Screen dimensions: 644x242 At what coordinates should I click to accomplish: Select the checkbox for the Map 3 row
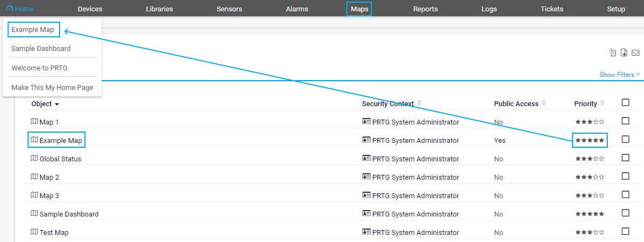coord(626,195)
